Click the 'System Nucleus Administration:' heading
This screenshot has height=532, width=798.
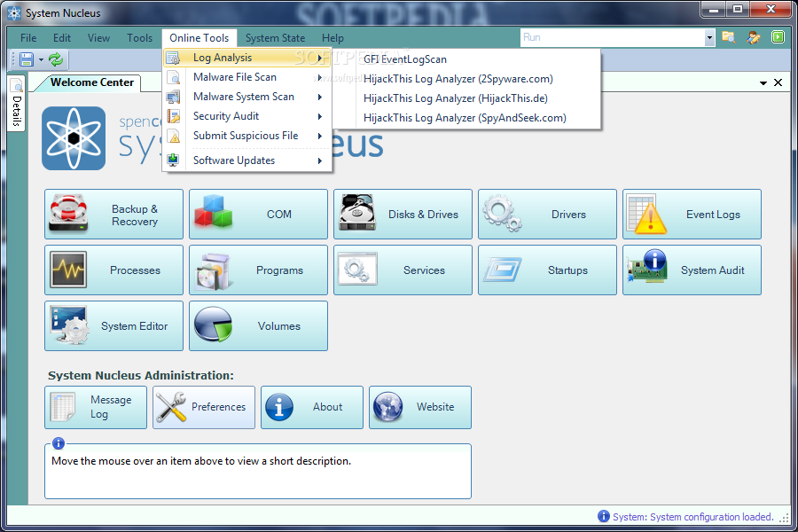click(x=141, y=375)
